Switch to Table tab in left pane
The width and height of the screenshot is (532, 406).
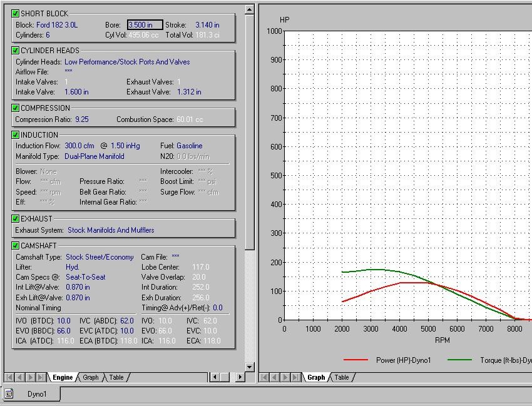pos(116,377)
